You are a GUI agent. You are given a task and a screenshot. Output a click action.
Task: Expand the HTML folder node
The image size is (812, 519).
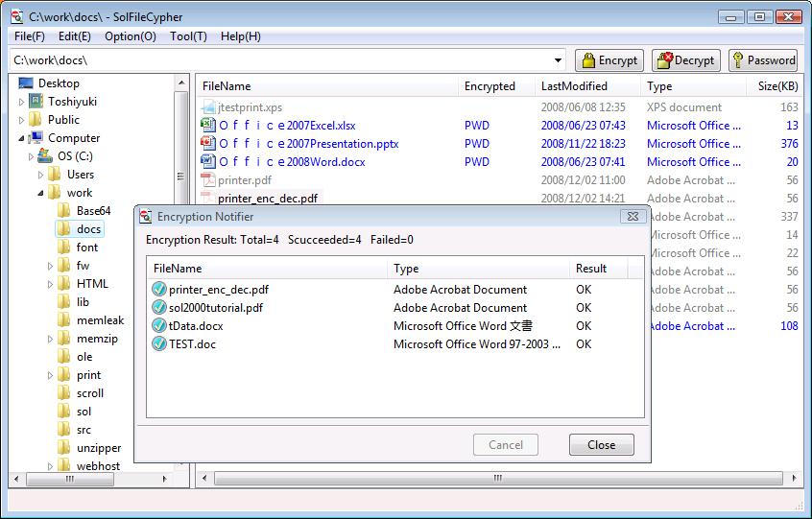tap(50, 284)
